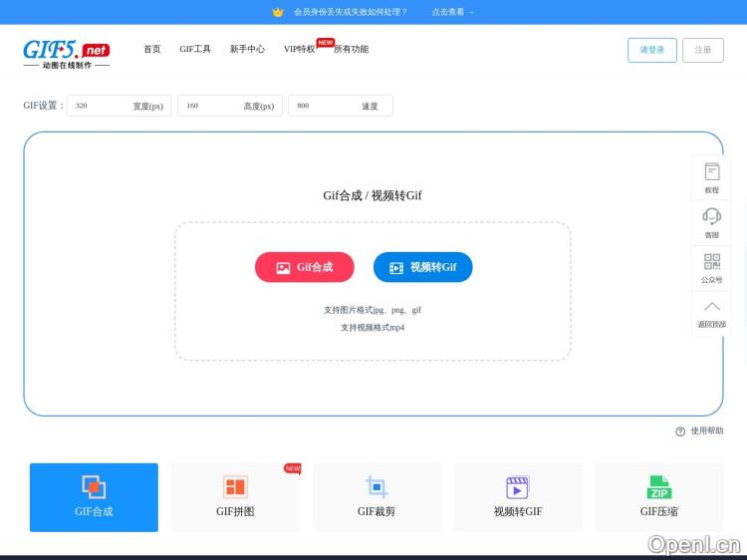This screenshot has width=747, height=560.
Task: Open the GIF工具 menu
Action: click(195, 49)
